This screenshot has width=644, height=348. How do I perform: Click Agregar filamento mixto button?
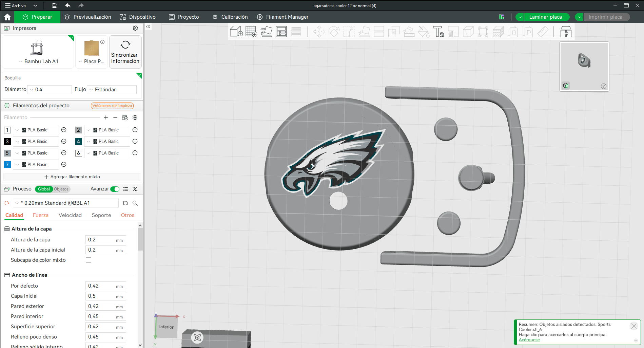[72, 177]
